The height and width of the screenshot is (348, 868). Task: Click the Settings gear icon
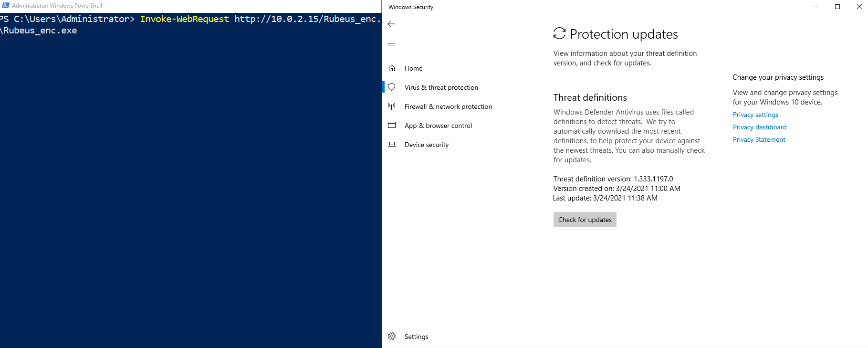click(392, 336)
